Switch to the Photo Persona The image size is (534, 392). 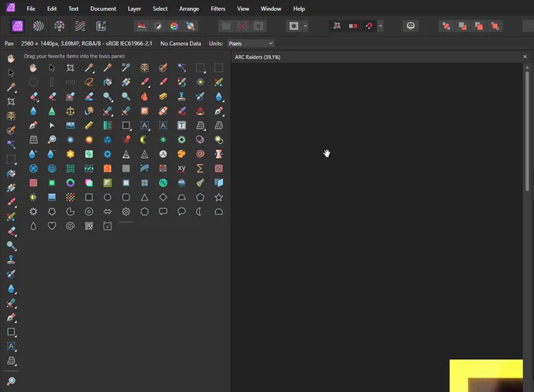point(17,26)
